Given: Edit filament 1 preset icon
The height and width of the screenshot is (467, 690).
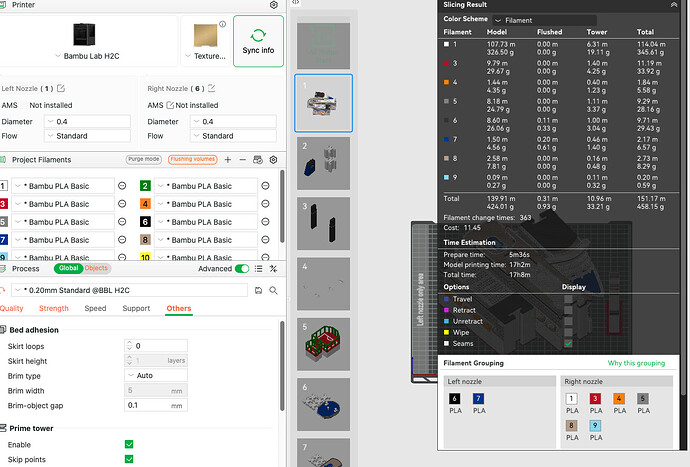Looking at the screenshot, I should click(x=122, y=186).
